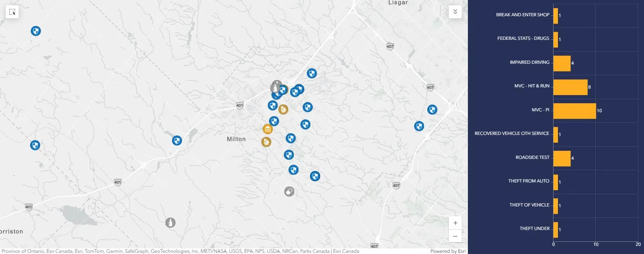The image size is (644, 254).
Task: Zoom out on the map
Action: pos(455,236)
